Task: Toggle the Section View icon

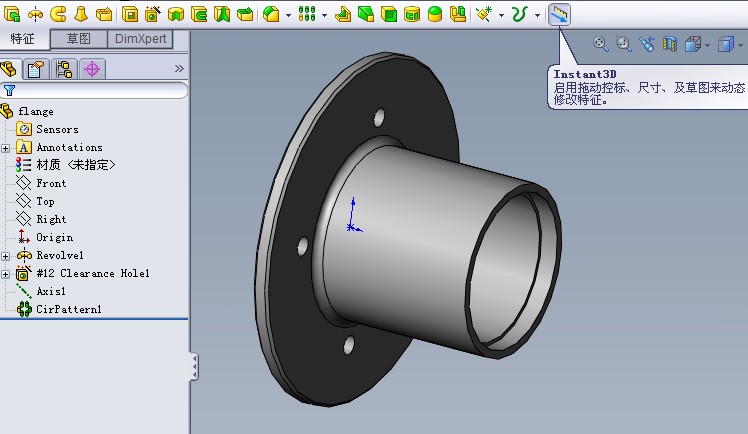Action: click(670, 44)
